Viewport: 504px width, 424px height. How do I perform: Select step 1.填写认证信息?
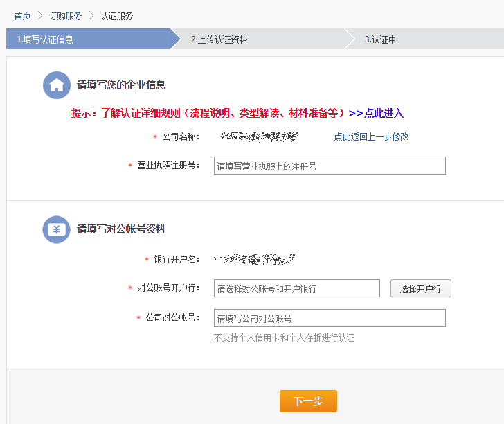point(45,39)
